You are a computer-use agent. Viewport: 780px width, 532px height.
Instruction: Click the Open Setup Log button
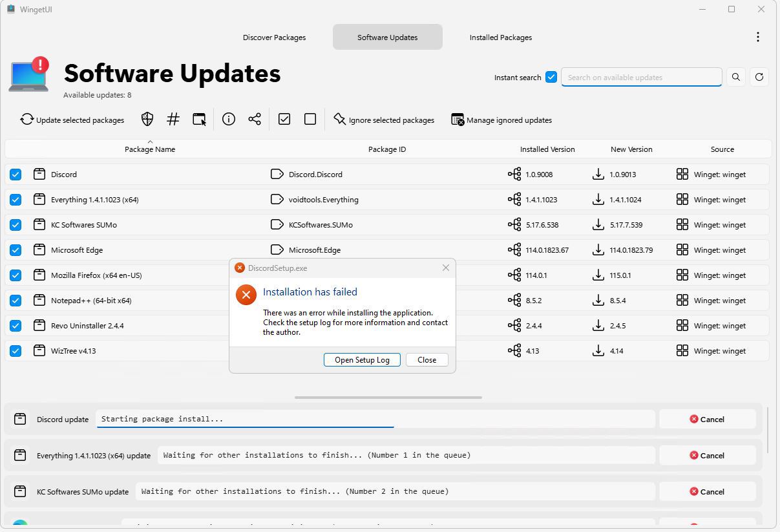[x=362, y=360]
